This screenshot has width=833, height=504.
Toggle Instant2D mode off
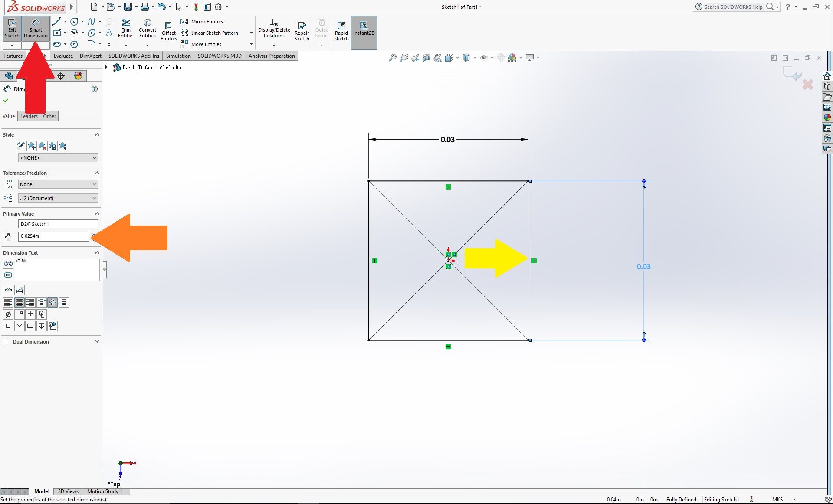coord(364,27)
